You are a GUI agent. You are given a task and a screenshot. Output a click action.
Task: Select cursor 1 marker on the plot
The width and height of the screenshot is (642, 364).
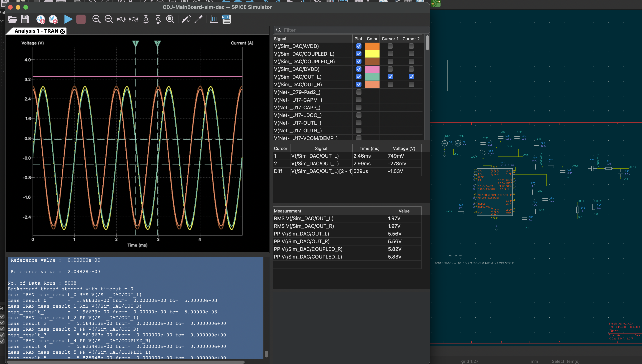point(135,44)
